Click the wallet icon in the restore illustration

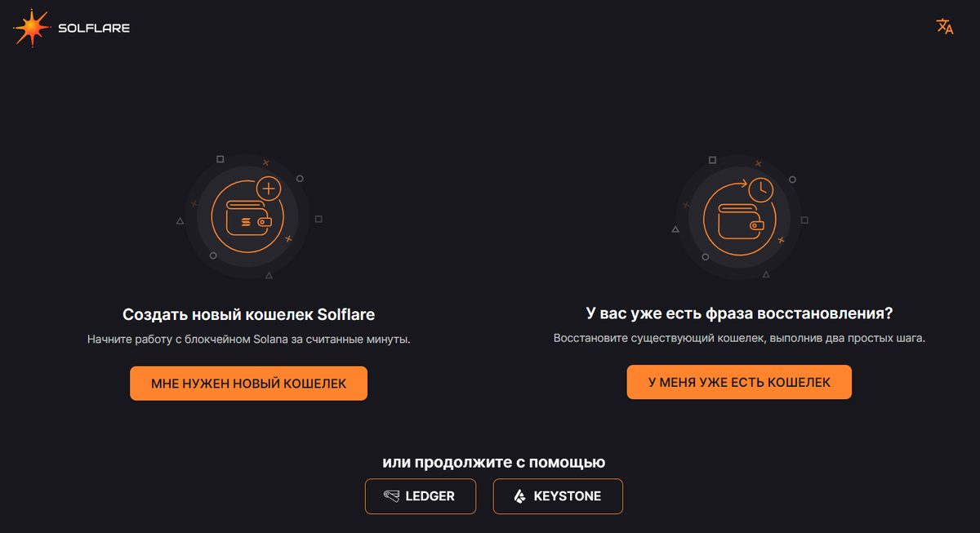point(740,220)
